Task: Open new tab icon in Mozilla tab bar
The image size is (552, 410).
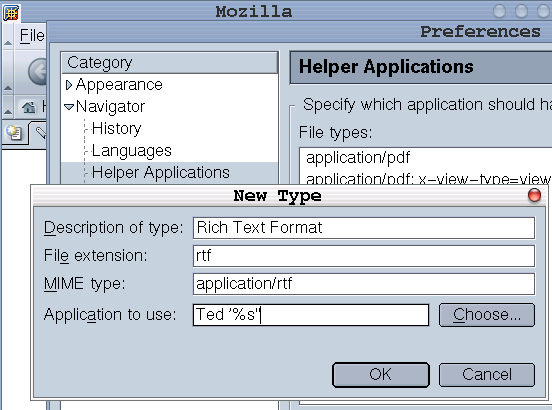Action: (x=14, y=133)
